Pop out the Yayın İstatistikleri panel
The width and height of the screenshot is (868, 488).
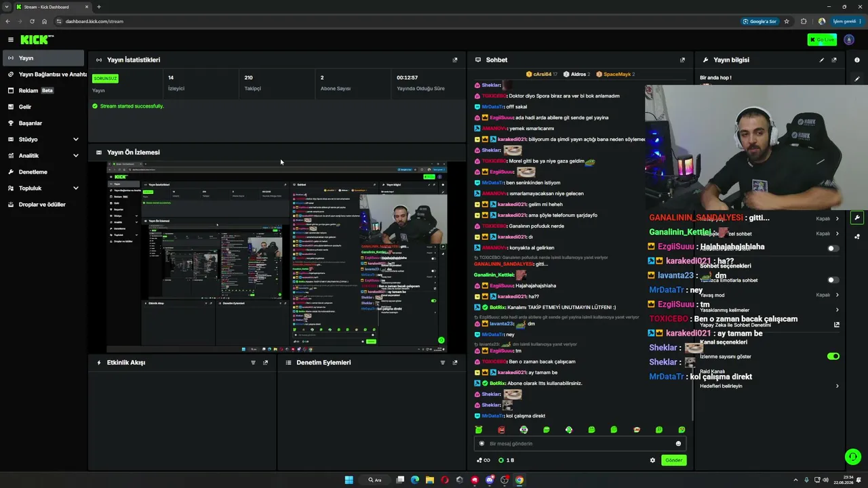(455, 60)
